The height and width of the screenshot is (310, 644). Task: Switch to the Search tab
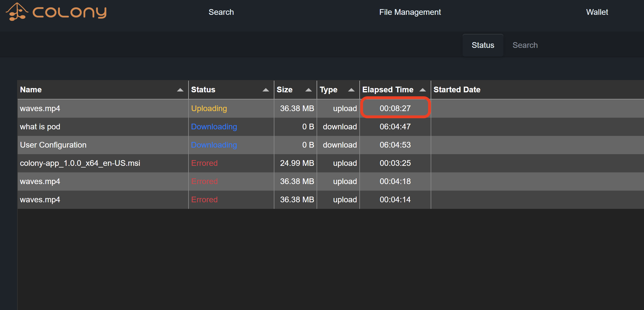[x=525, y=45]
